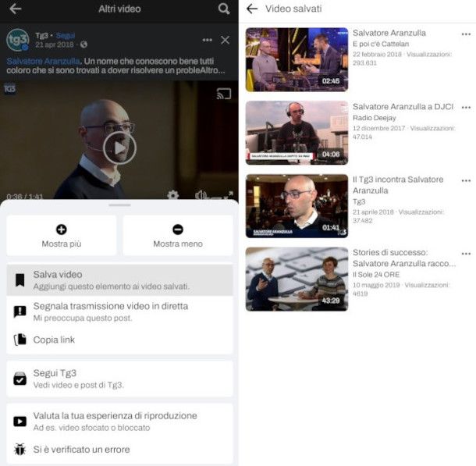The image size is (476, 466).
Task: Tap Mostra meno button
Action: coord(178,235)
